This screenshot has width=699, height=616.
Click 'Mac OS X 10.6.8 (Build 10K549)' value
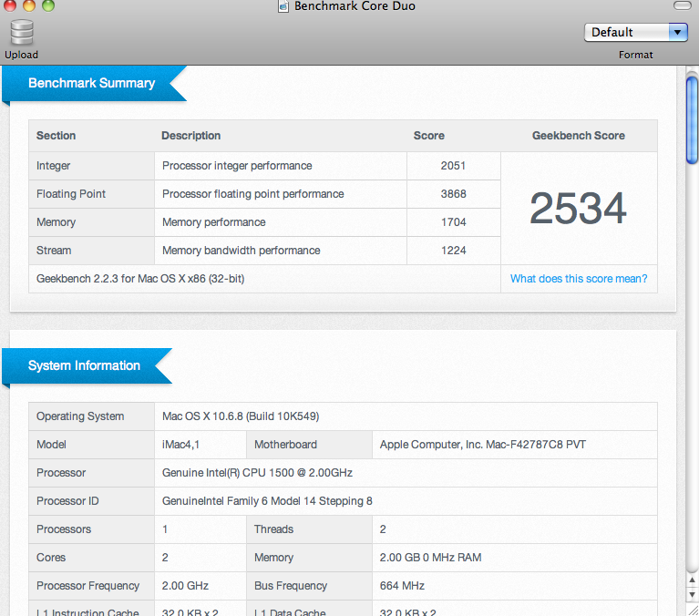(x=241, y=416)
